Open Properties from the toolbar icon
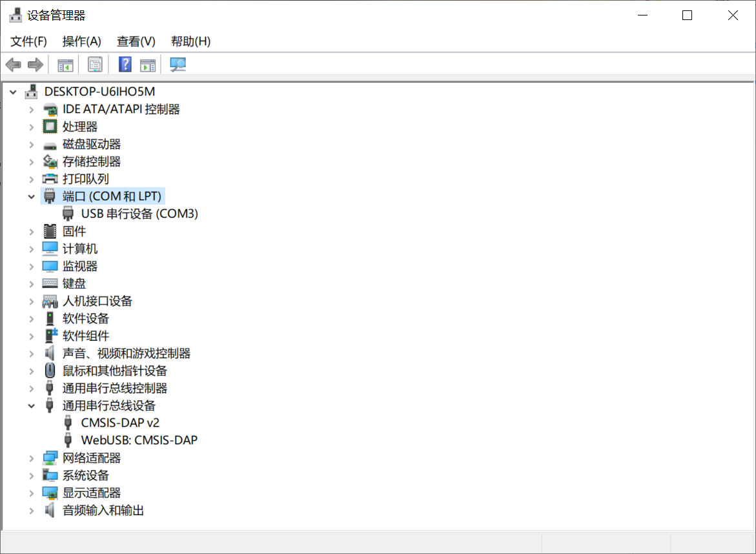 coord(96,65)
